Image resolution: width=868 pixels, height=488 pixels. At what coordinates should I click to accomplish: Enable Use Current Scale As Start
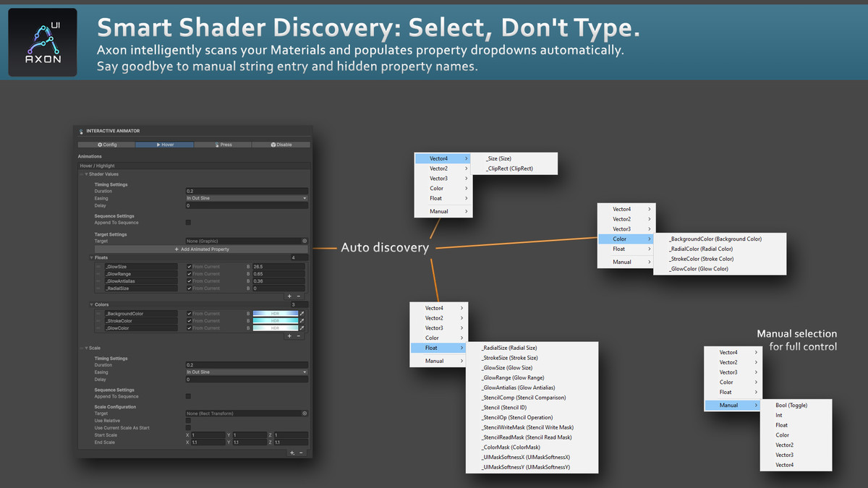click(x=189, y=428)
